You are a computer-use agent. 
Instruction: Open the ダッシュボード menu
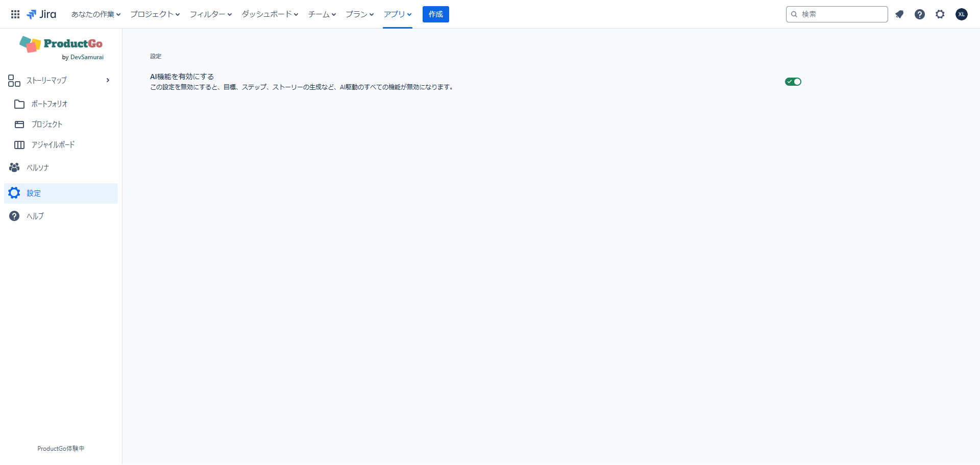(x=269, y=14)
